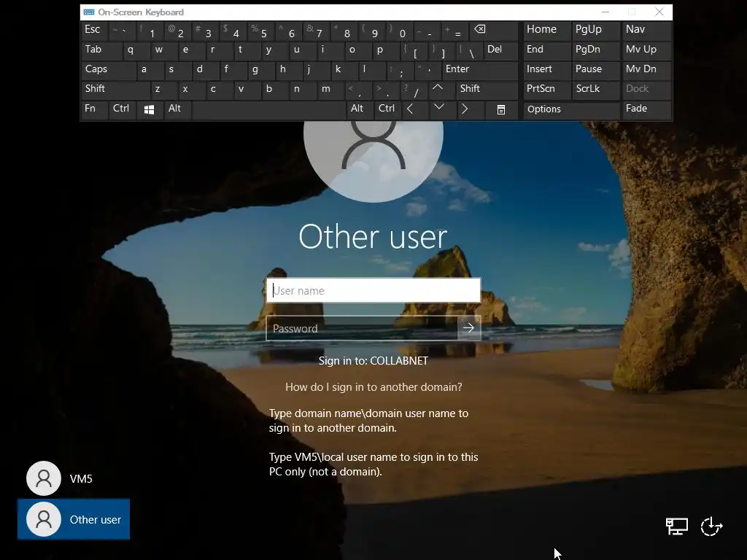Click the Nav key

coord(646,31)
